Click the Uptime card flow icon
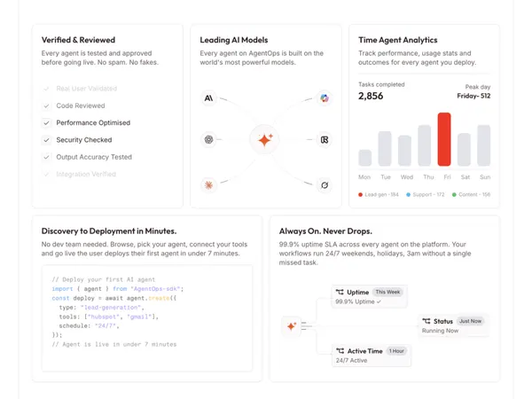Viewport: 532px width, 399px height. 340,292
